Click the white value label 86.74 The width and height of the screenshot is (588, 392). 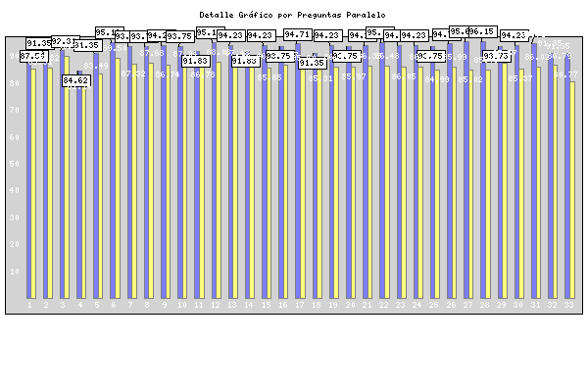pyautogui.click(x=168, y=74)
